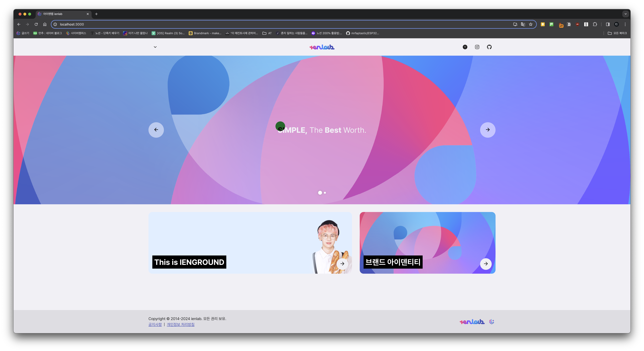Open the 모든 북마크 folder
Image resolution: width=644 pixels, height=351 pixels.
617,33
